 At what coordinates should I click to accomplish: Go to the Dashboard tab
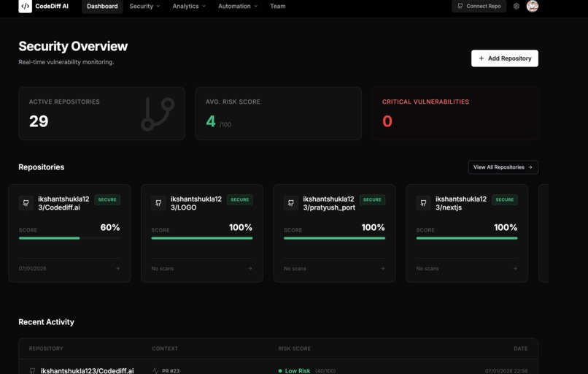tap(102, 6)
